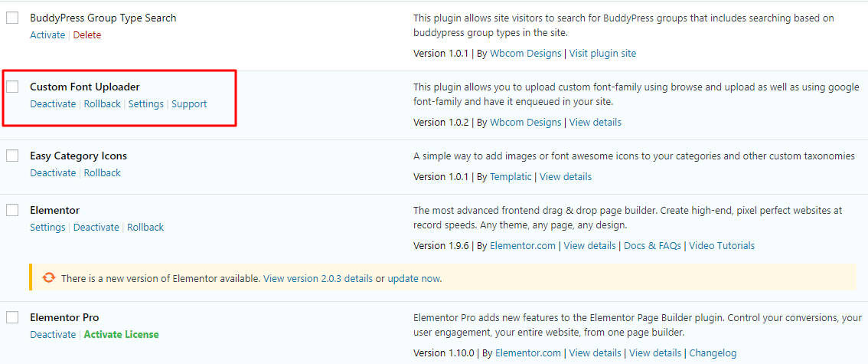Open Custom Font Uploader Settings

[x=145, y=103]
